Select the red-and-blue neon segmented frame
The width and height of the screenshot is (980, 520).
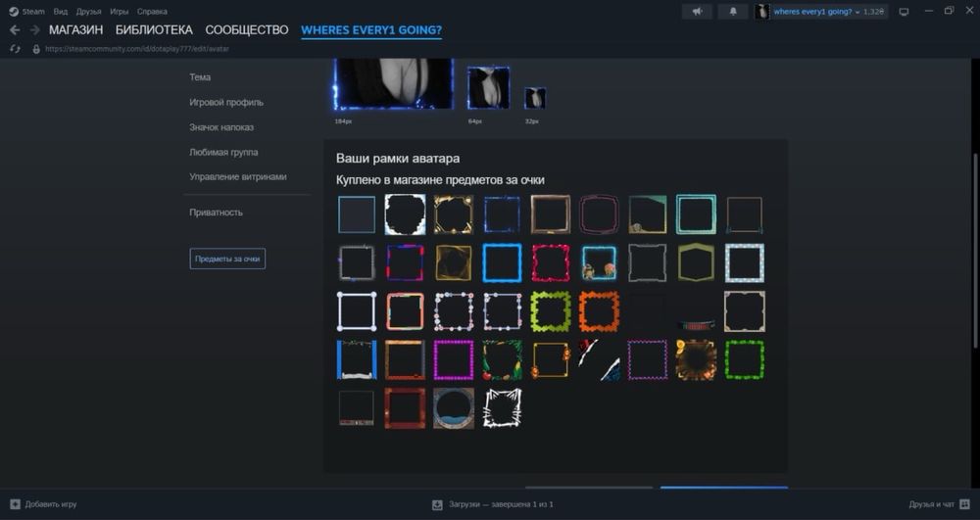(x=405, y=262)
